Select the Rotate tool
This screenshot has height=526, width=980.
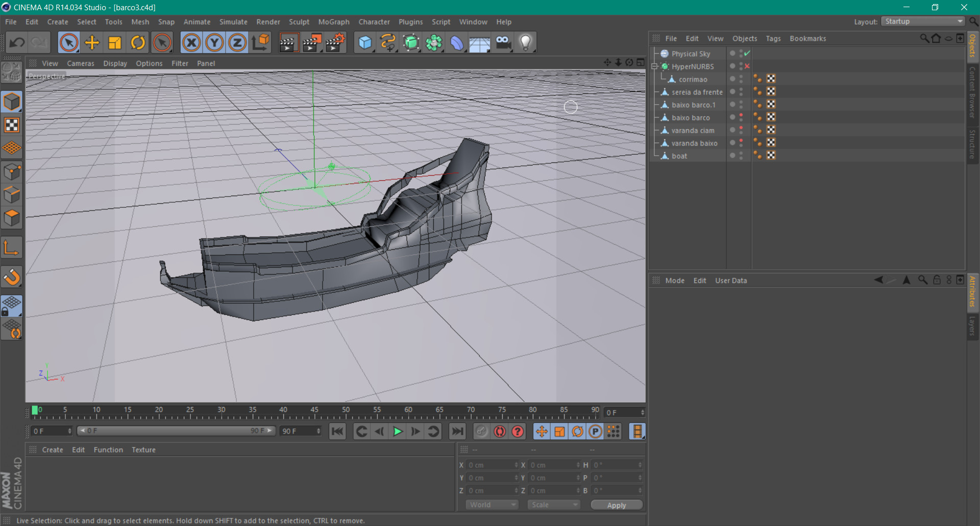(x=138, y=42)
